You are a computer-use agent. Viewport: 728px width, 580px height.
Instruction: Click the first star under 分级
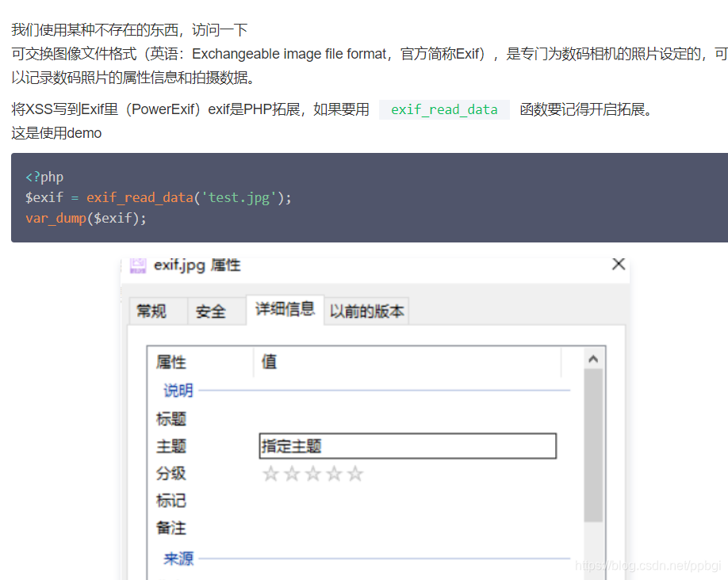tap(270, 473)
